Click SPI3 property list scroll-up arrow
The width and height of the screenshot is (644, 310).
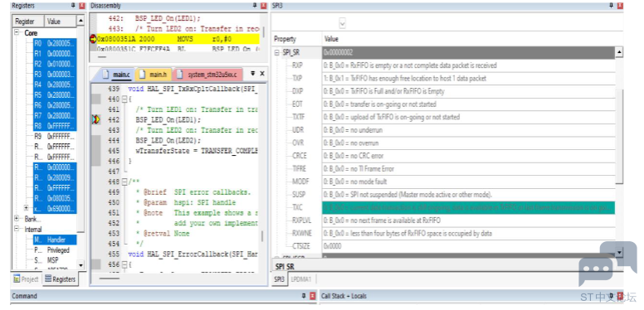619,52
